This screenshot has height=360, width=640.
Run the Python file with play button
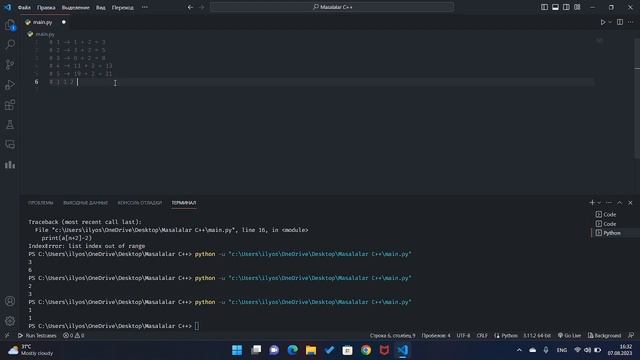[x=602, y=22]
